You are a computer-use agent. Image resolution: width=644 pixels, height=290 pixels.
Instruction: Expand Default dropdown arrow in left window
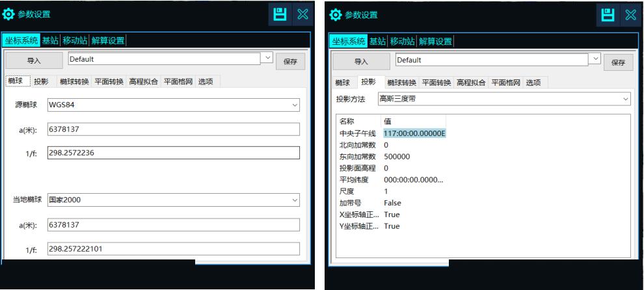(x=267, y=58)
